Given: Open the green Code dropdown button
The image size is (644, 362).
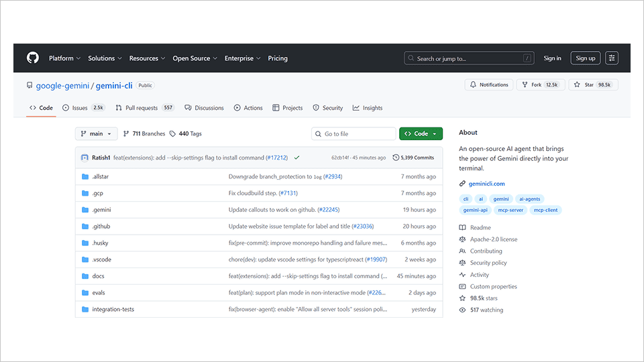Looking at the screenshot, I should [x=421, y=134].
